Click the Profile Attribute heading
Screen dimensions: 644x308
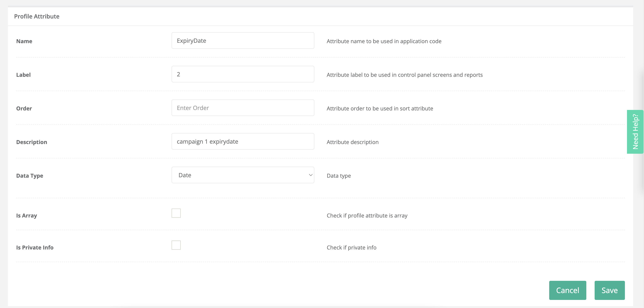click(37, 17)
